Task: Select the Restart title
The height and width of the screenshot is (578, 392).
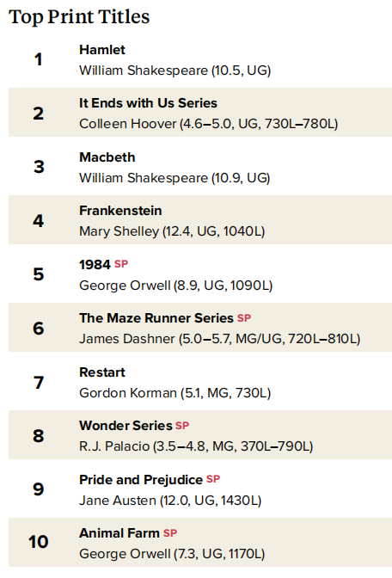Action: coord(102,372)
